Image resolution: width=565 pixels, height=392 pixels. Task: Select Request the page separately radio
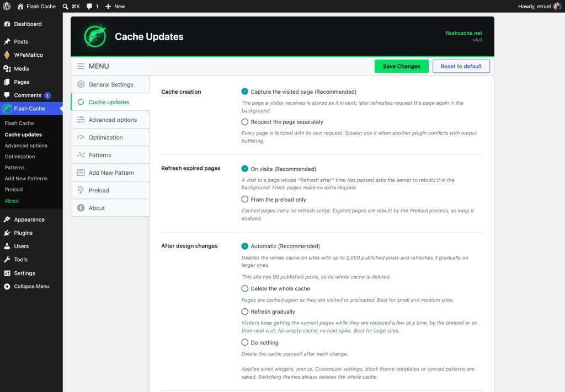pos(244,122)
